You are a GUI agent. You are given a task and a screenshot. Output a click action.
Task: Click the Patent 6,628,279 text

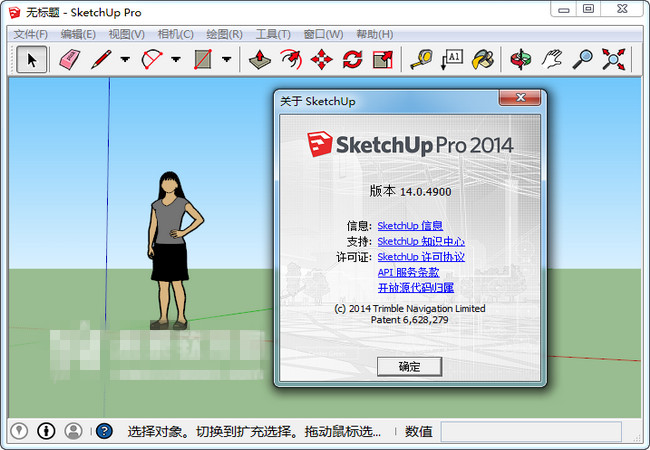pos(409,320)
